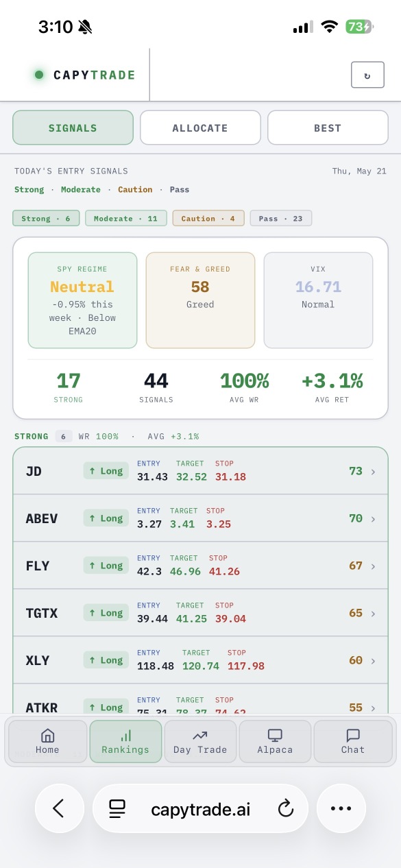Toggle the Caution · 4 filter chip
The height and width of the screenshot is (868, 401).
click(x=208, y=219)
